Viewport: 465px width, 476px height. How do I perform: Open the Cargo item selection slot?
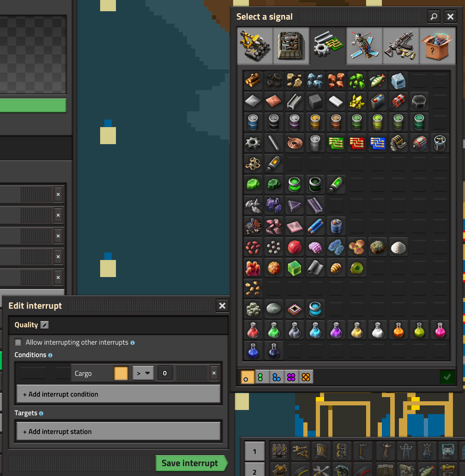click(121, 373)
